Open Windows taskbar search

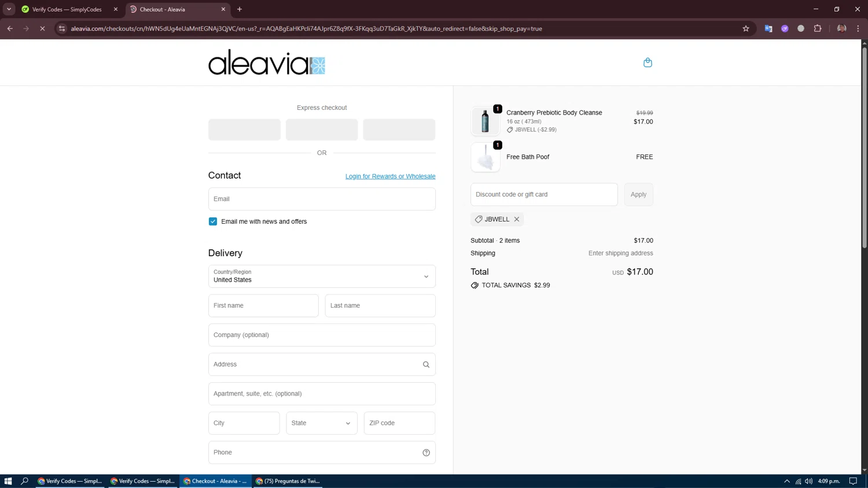click(24, 481)
